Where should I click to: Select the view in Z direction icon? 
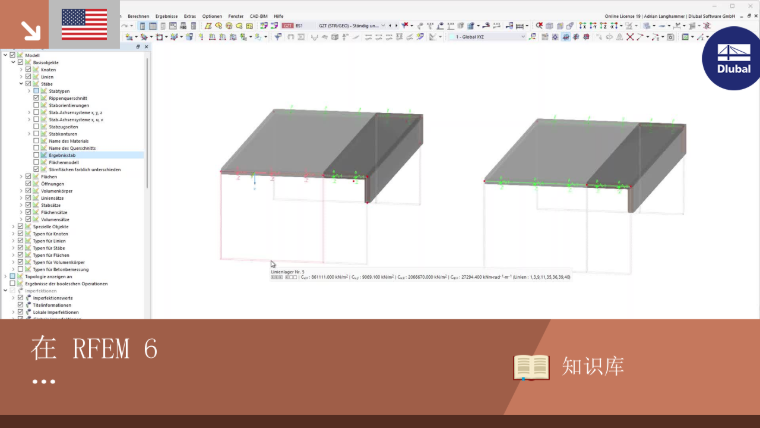tap(603, 25)
